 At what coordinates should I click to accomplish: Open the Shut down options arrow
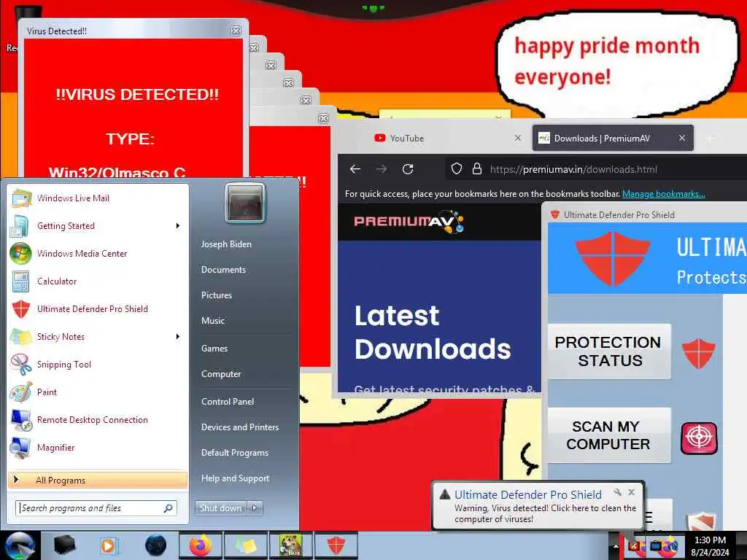255,508
